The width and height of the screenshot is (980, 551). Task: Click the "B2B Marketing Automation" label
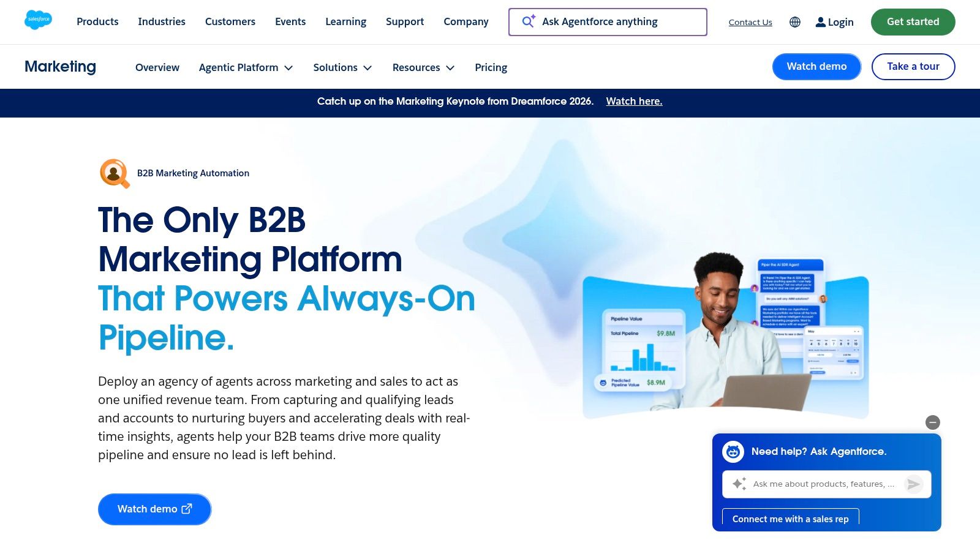coord(193,173)
